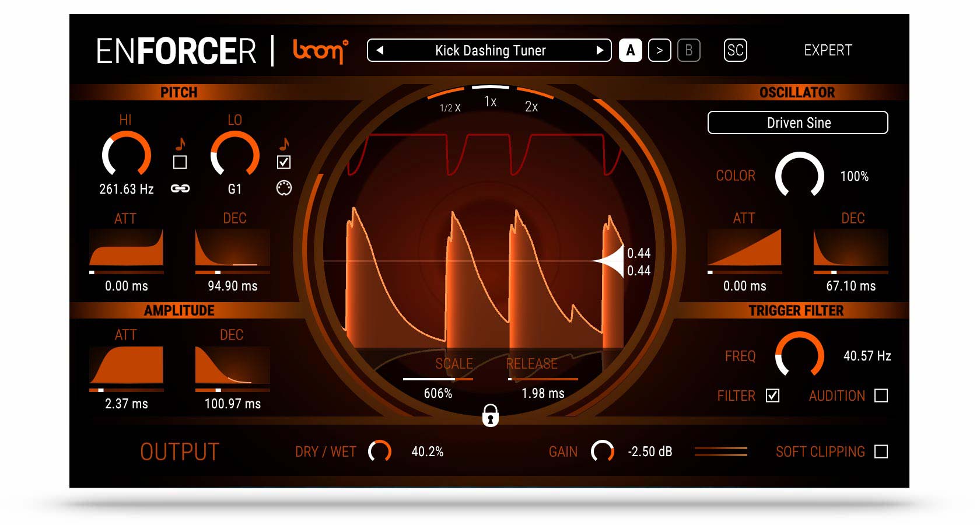Open the Kick Dashing Tuner preset menu

[490, 51]
